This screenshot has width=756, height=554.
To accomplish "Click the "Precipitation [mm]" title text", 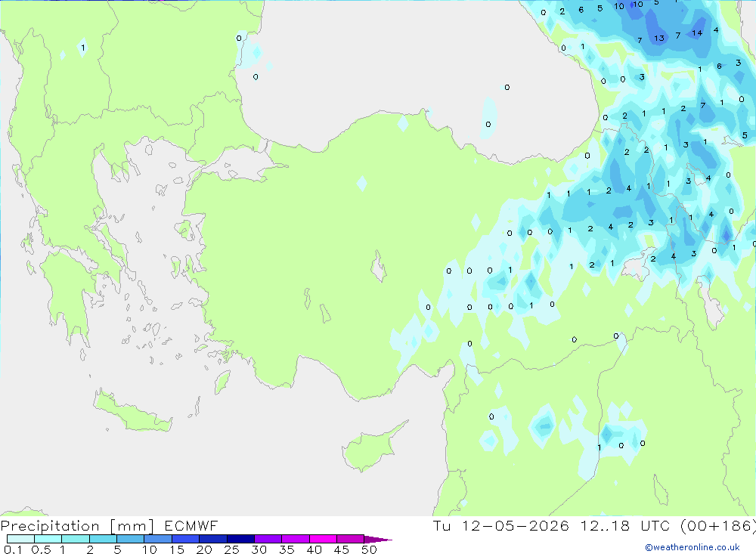I will (x=77, y=526).
